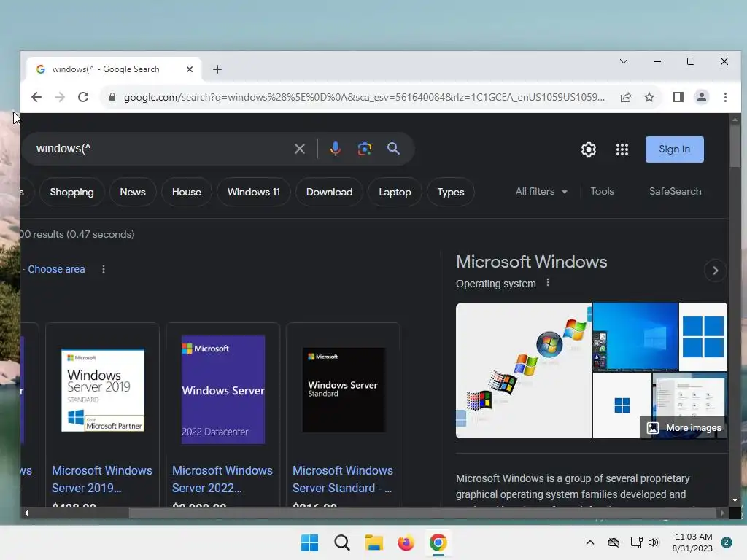The height and width of the screenshot is (560, 747).
Task: Open Windows Server Standard product image
Action: (x=344, y=390)
